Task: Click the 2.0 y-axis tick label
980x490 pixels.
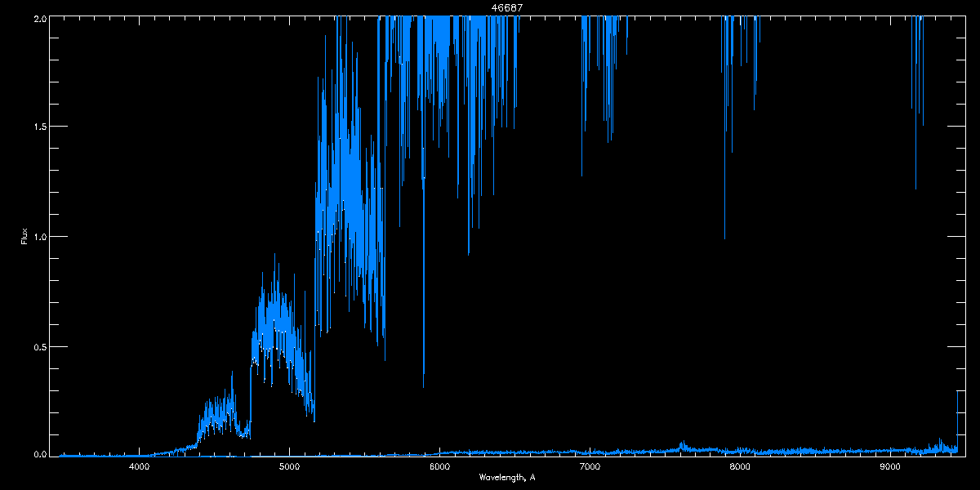Action: point(38,18)
